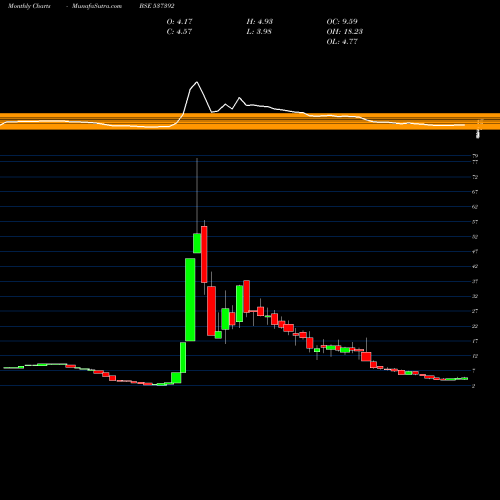
Task: Click the price axis label '52'
Action: coord(475,237)
